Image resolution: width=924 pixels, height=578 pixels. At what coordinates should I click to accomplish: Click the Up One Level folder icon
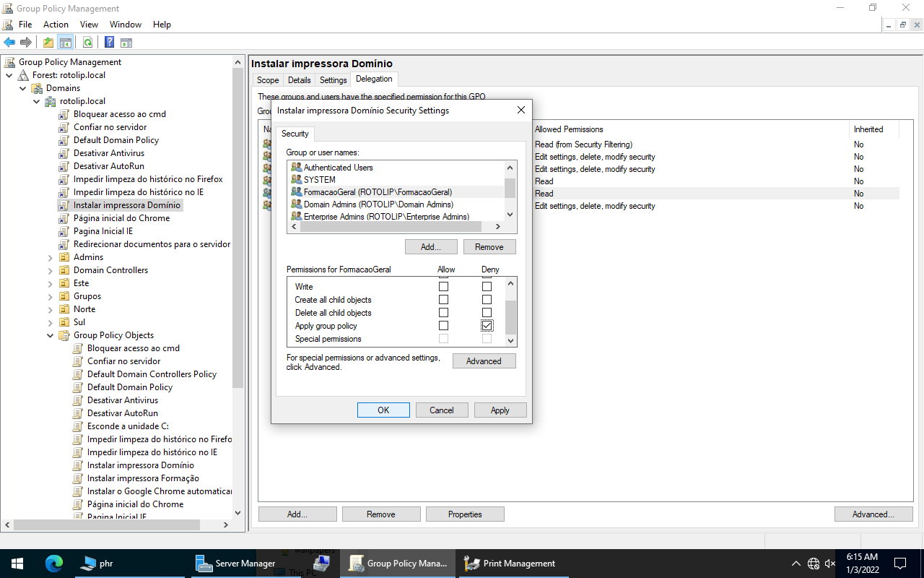(48, 42)
